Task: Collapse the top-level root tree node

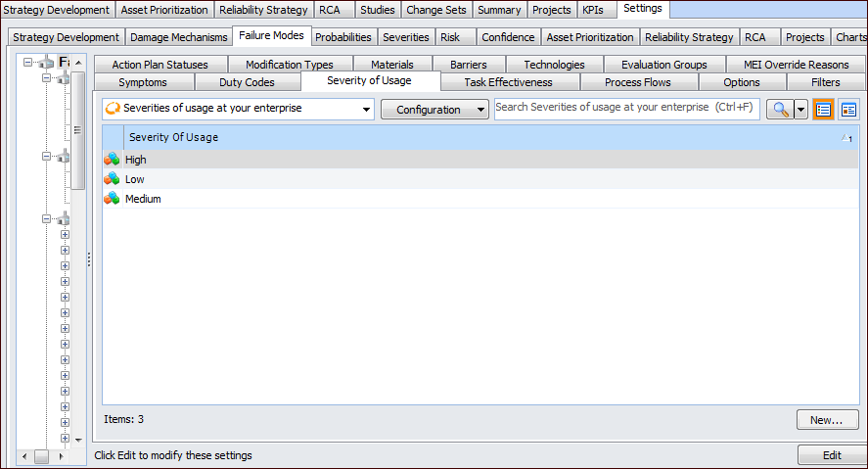Action: click(x=27, y=63)
